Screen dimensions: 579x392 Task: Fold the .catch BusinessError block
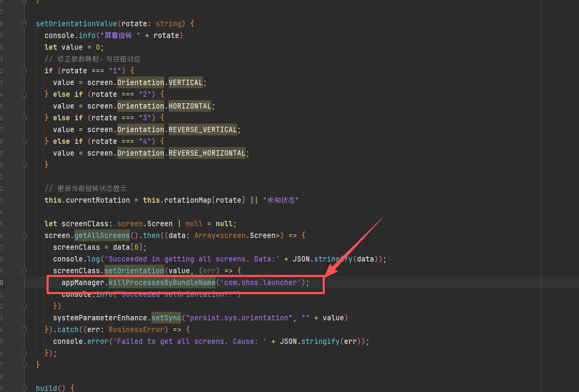(25, 329)
